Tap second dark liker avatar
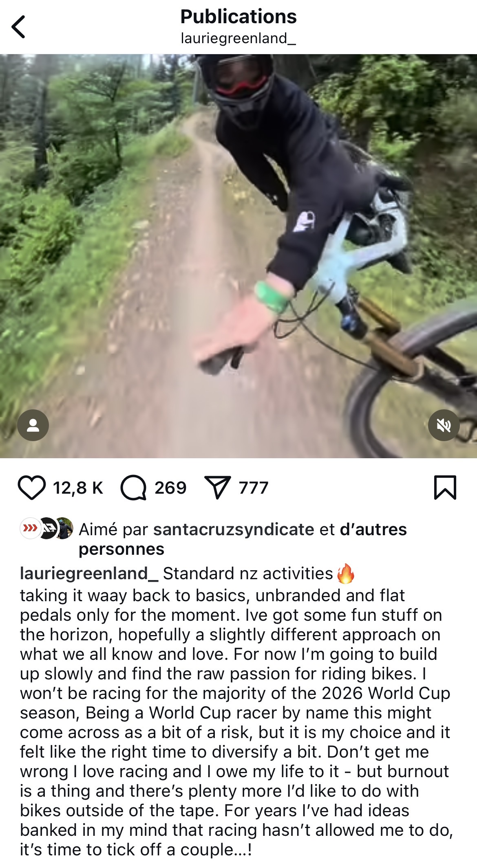This screenshot has width=477, height=868. tap(47, 528)
